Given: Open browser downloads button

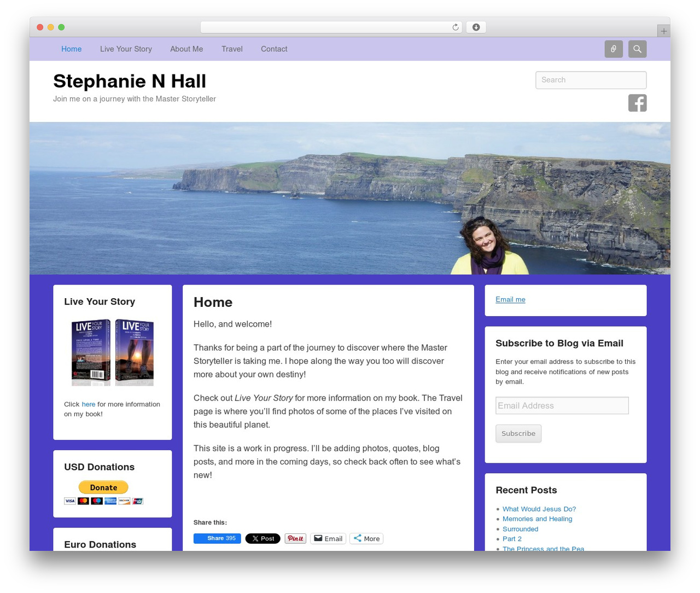Looking at the screenshot, I should click(x=476, y=27).
